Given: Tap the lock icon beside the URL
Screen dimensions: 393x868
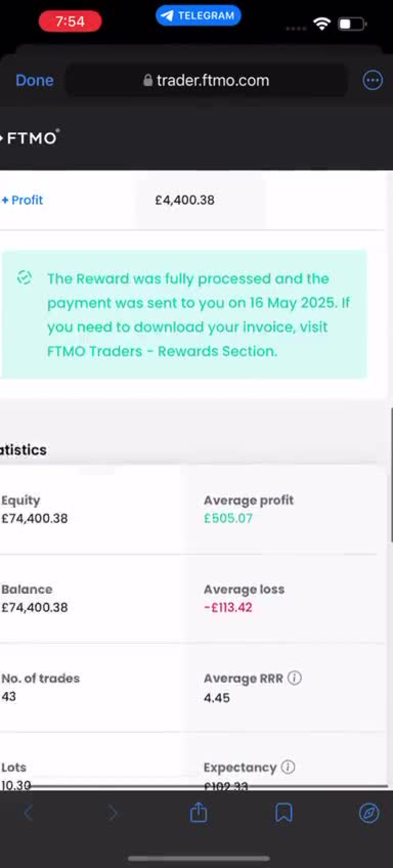Looking at the screenshot, I should coord(148,80).
